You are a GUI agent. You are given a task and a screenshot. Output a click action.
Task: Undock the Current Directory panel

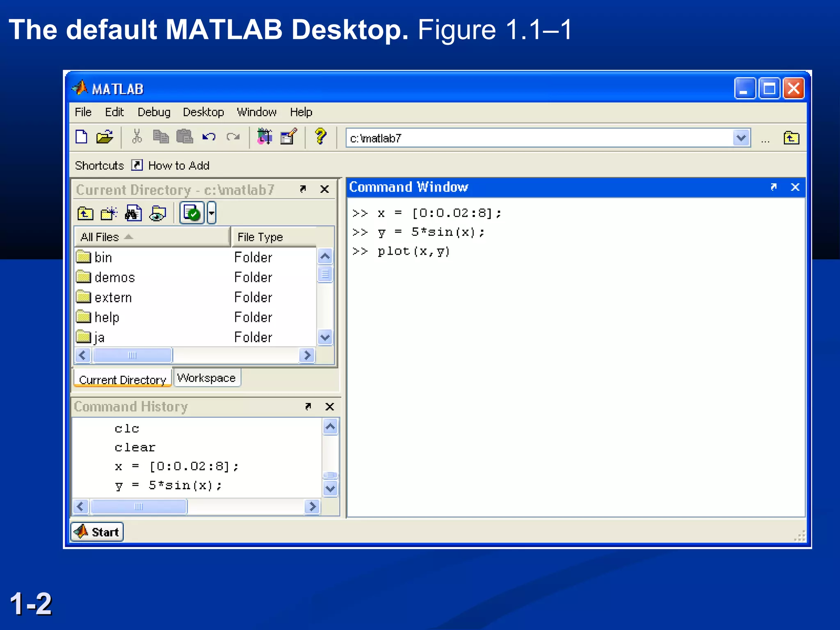(x=303, y=189)
